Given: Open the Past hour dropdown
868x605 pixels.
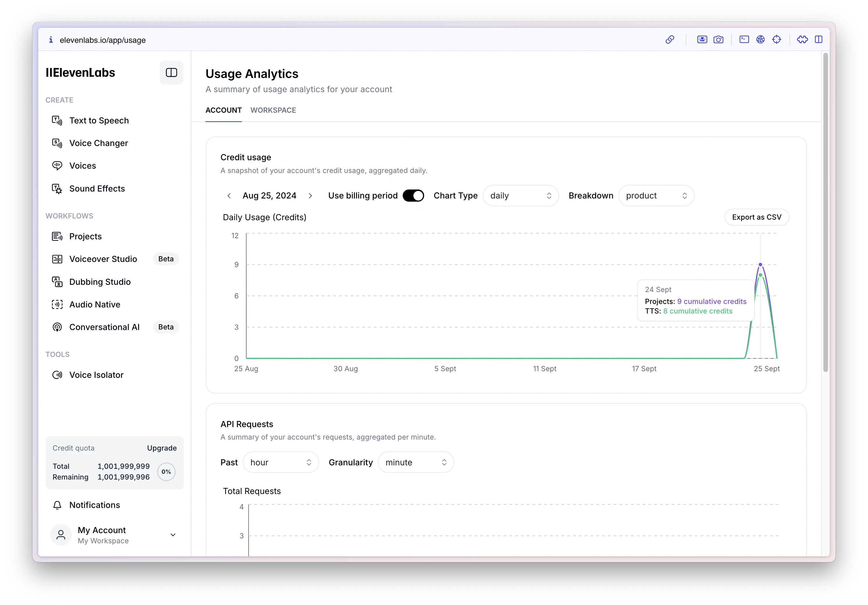Looking at the screenshot, I should [281, 462].
